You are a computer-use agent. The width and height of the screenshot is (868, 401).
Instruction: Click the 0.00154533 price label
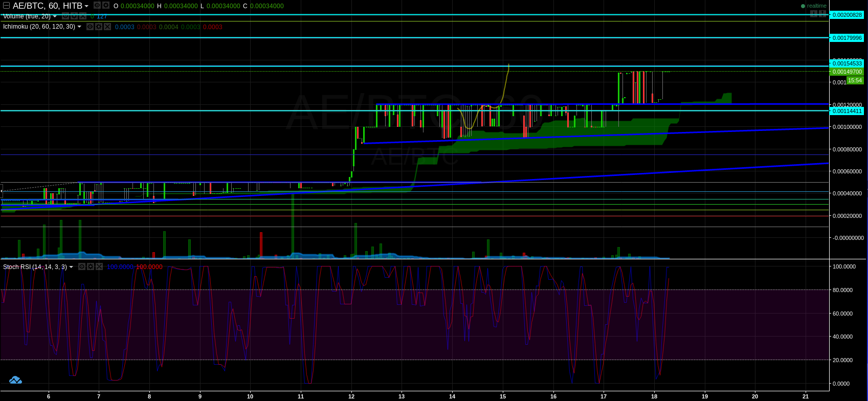point(847,63)
